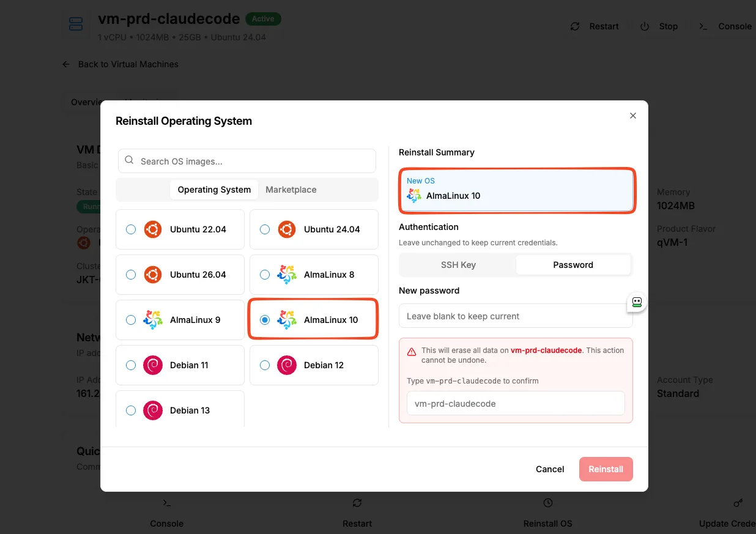Click the back arrow icon
The height and width of the screenshot is (534, 756).
[66, 64]
